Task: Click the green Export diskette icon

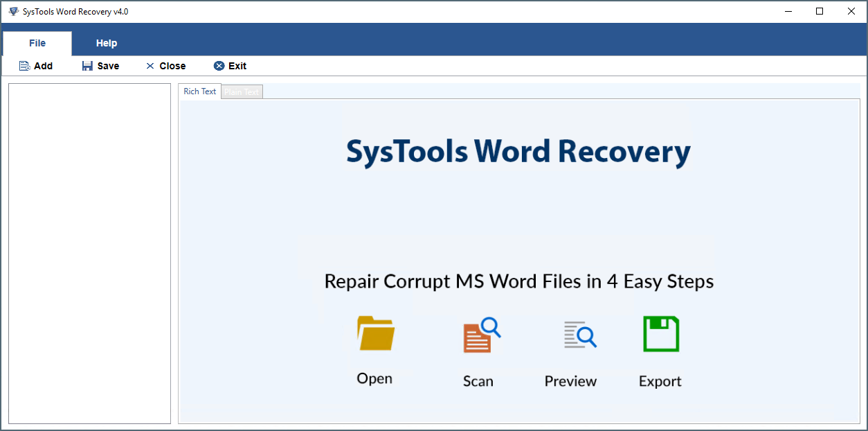Action: point(660,333)
